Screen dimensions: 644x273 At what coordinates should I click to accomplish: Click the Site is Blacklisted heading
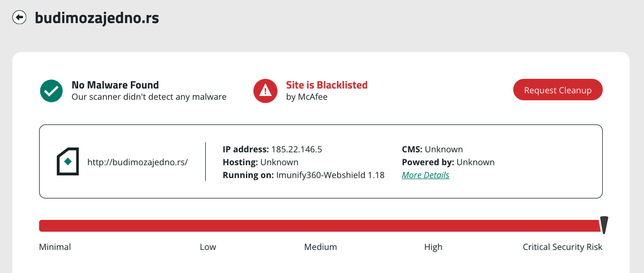[x=327, y=85]
